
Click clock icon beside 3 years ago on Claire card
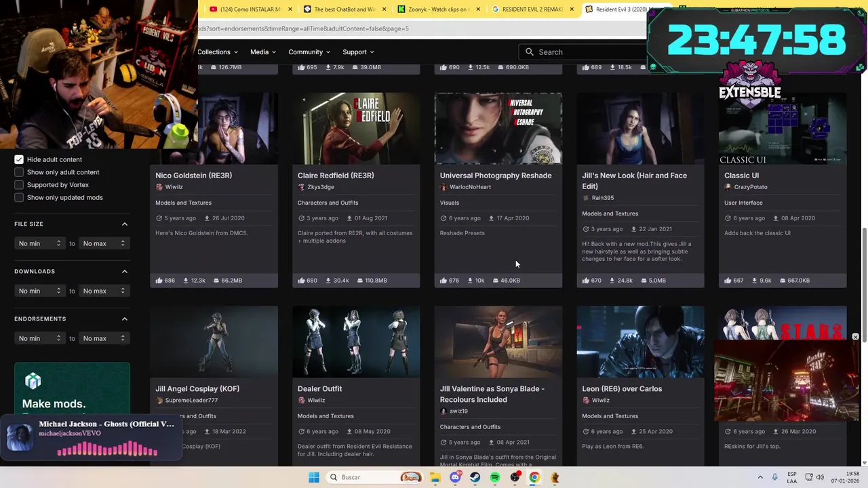point(301,218)
